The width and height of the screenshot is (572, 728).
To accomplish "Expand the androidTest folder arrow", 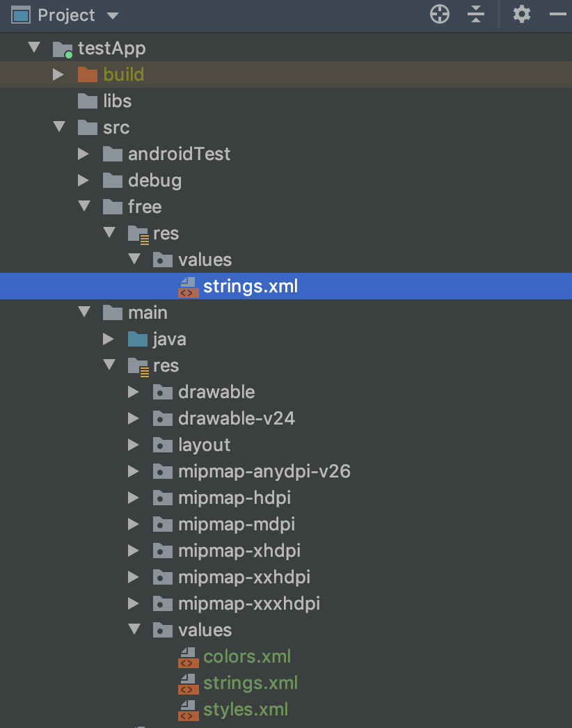I will pos(83,154).
